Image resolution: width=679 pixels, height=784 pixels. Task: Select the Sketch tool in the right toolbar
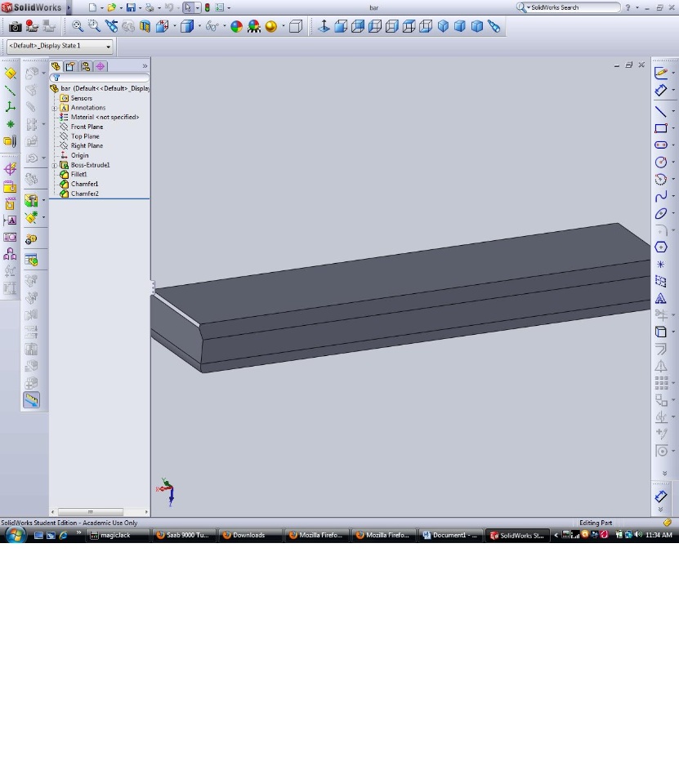[x=660, y=73]
